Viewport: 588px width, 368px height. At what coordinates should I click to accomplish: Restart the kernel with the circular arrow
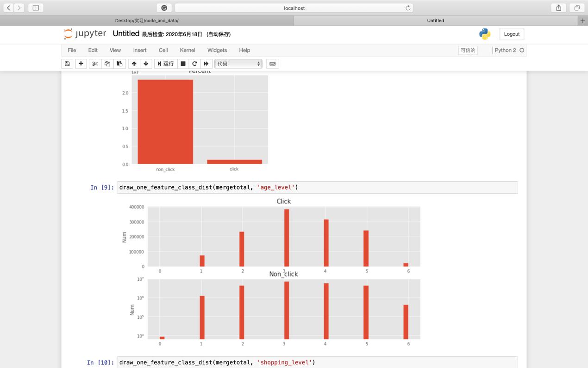tap(194, 63)
